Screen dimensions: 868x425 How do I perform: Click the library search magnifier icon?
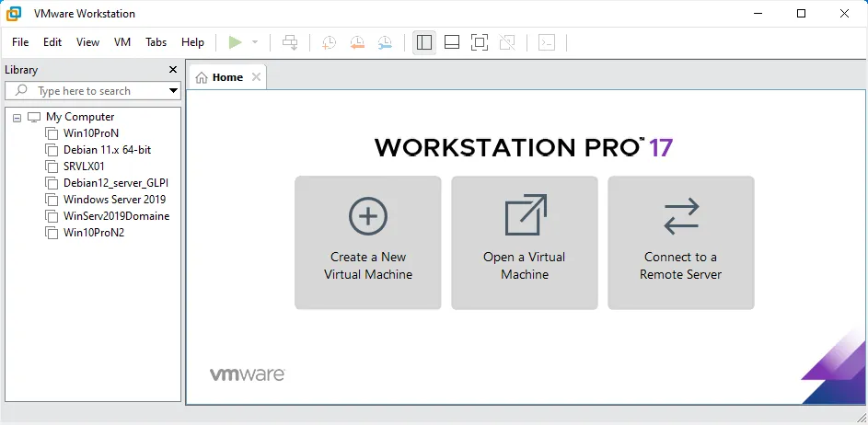point(21,90)
